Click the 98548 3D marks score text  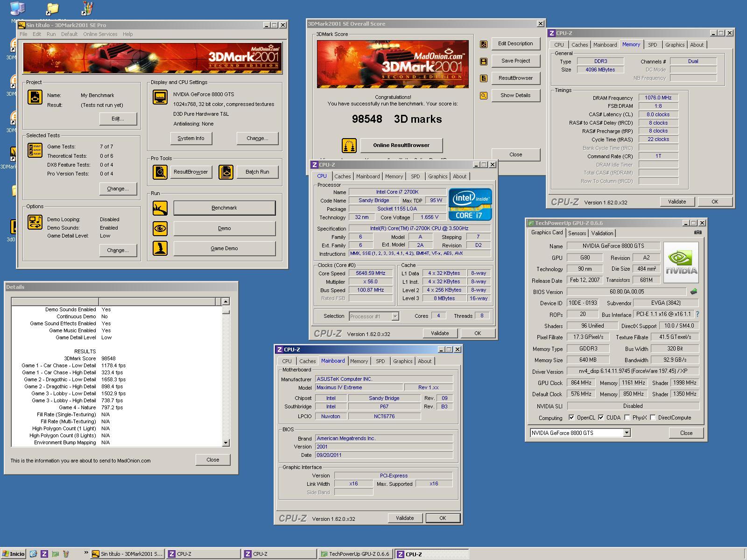click(x=397, y=119)
